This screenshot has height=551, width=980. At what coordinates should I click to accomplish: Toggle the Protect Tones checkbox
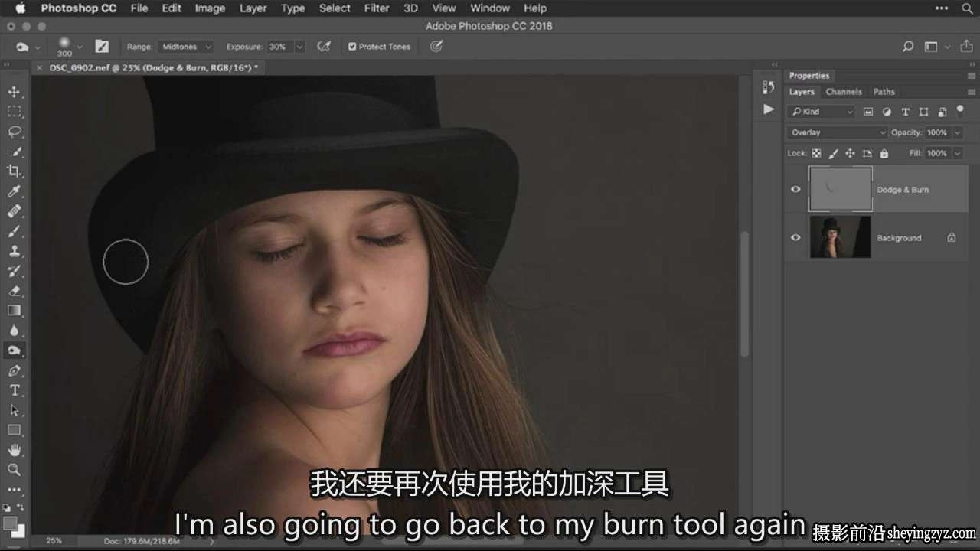click(x=352, y=47)
